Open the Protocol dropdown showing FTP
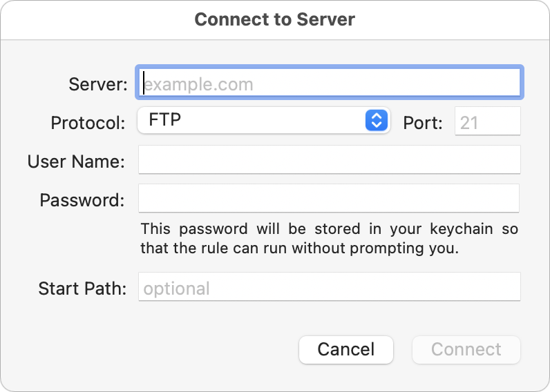Viewport: 550px width, 392px height. (x=264, y=120)
